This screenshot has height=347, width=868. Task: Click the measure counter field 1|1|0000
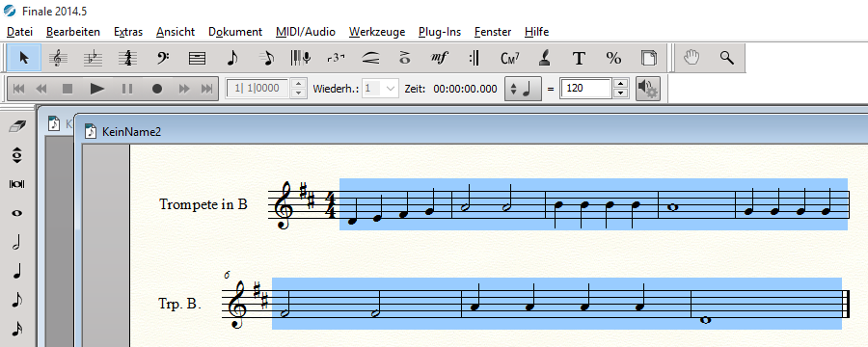tap(258, 89)
